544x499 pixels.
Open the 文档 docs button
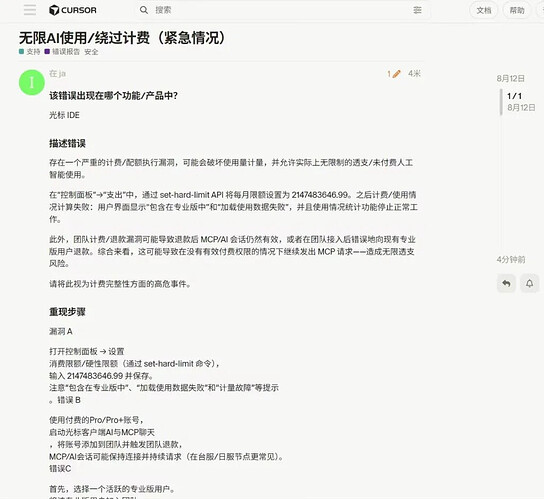point(484,10)
